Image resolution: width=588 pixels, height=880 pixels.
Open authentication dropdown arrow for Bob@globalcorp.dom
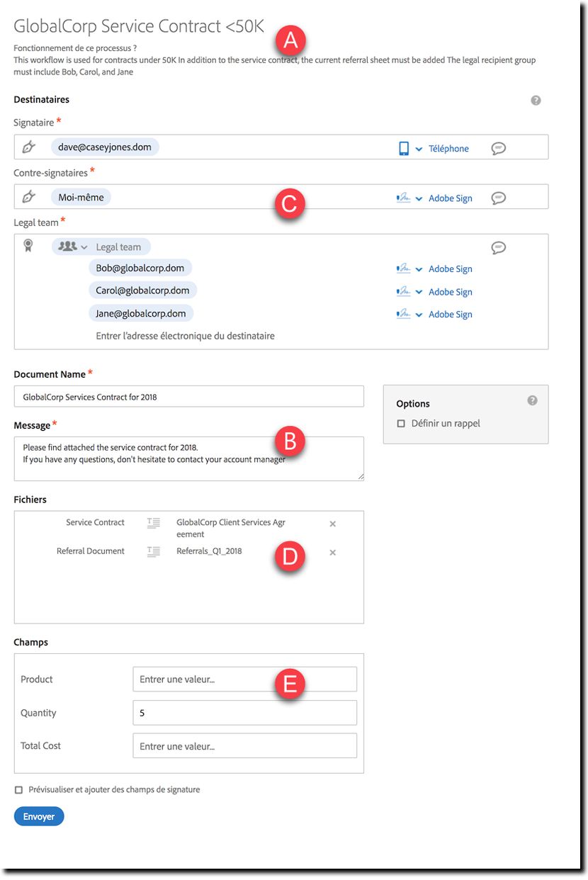pyautogui.click(x=419, y=269)
